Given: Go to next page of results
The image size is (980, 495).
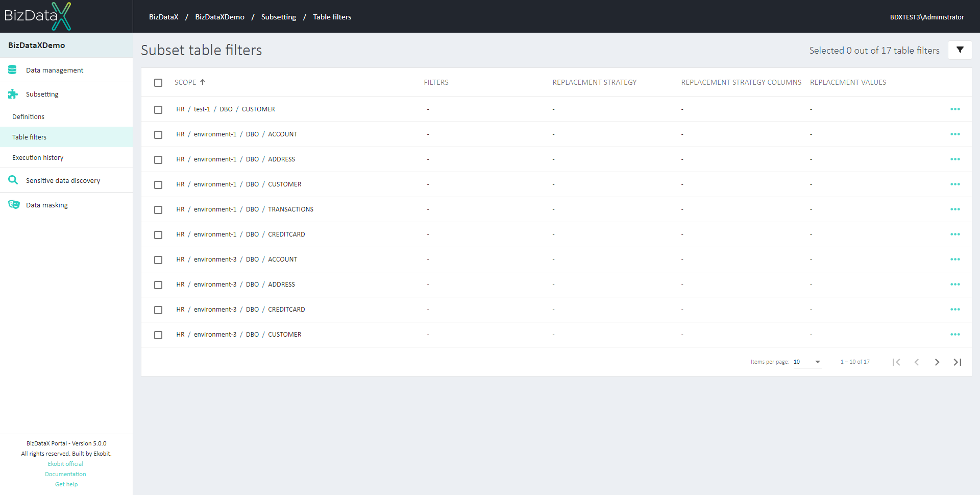Looking at the screenshot, I should pyautogui.click(x=937, y=362).
